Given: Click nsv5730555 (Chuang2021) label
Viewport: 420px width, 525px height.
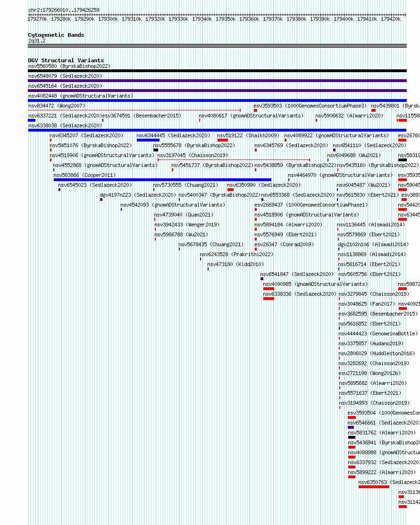Looking at the screenshot, I should click(185, 185).
